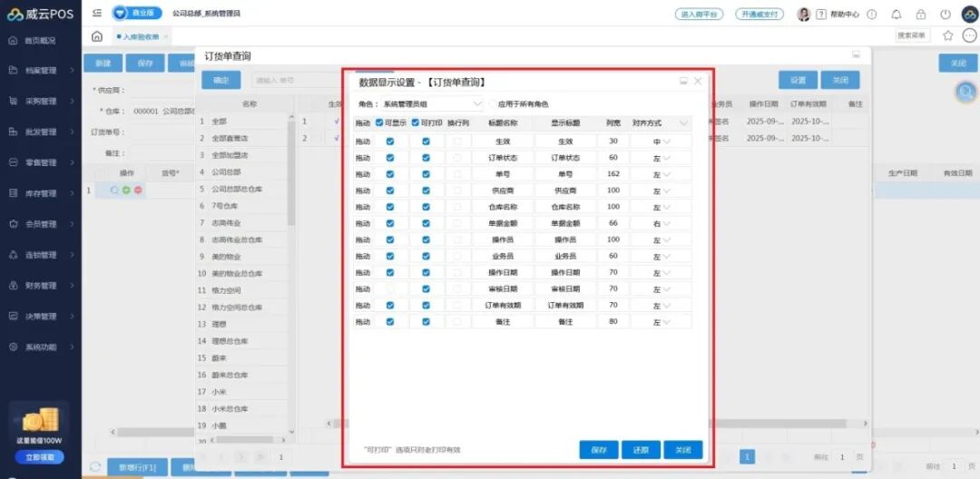Click the 显示标题 field for 供应商

click(564, 191)
